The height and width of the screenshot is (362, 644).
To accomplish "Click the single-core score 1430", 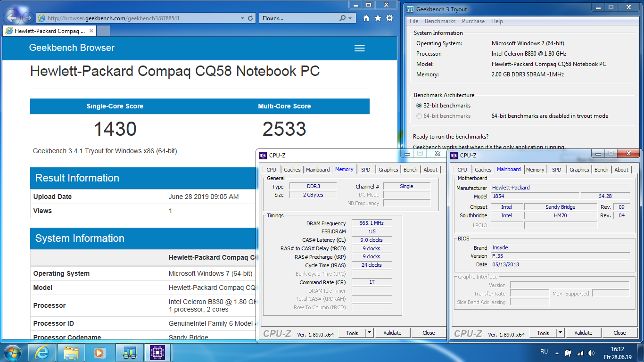I will [115, 129].
